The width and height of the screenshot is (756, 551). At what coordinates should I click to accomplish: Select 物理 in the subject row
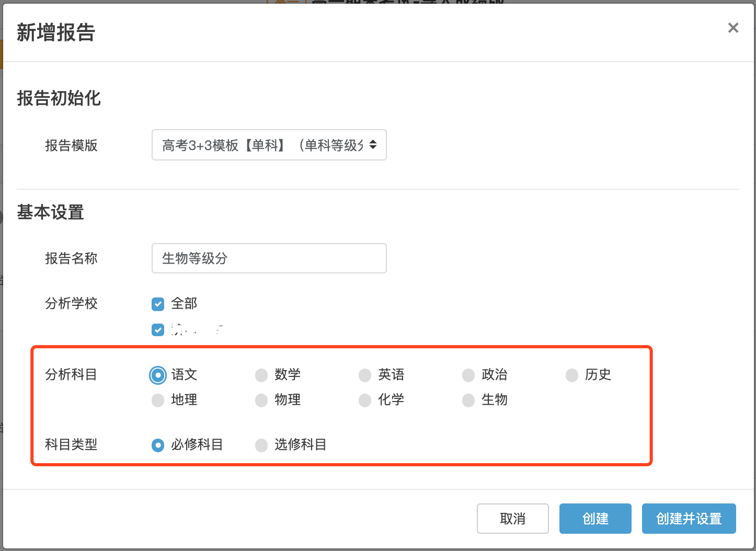click(x=261, y=400)
